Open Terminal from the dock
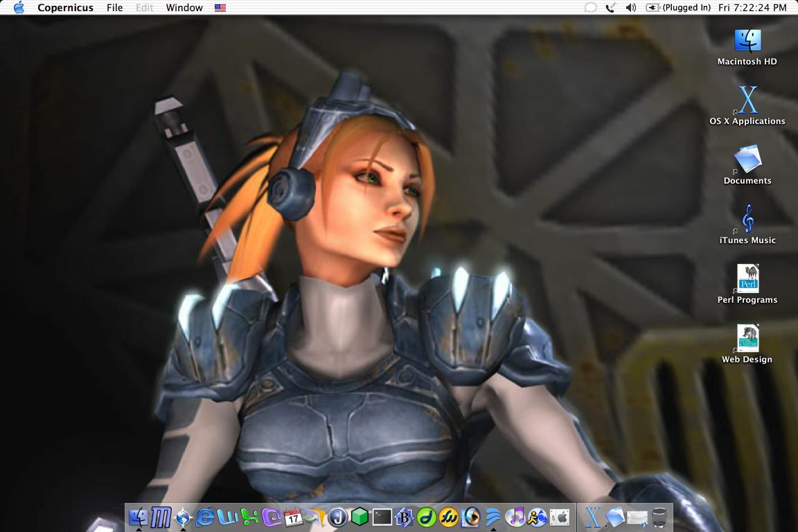Viewport: 798px width, 532px height. pyautogui.click(x=382, y=517)
